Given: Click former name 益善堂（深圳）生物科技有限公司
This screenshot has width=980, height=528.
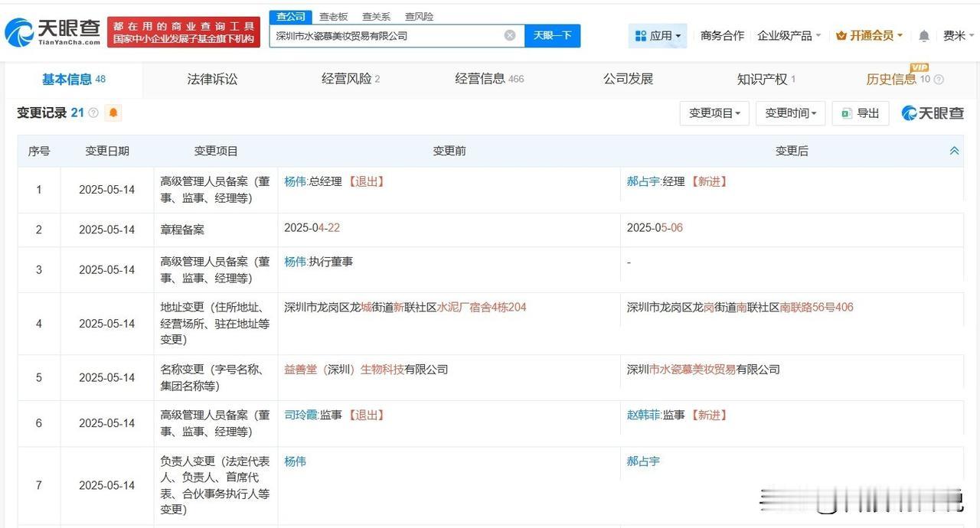Looking at the screenshot, I should tap(366, 370).
